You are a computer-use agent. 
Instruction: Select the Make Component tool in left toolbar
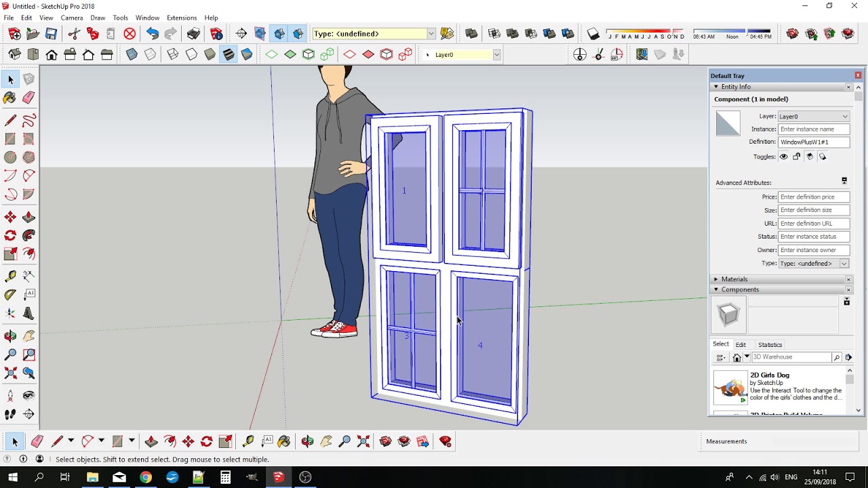point(28,79)
